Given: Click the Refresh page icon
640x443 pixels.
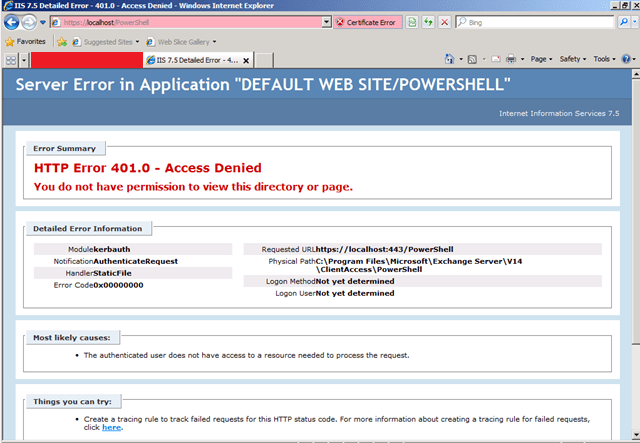Looking at the screenshot, I should (428, 22).
